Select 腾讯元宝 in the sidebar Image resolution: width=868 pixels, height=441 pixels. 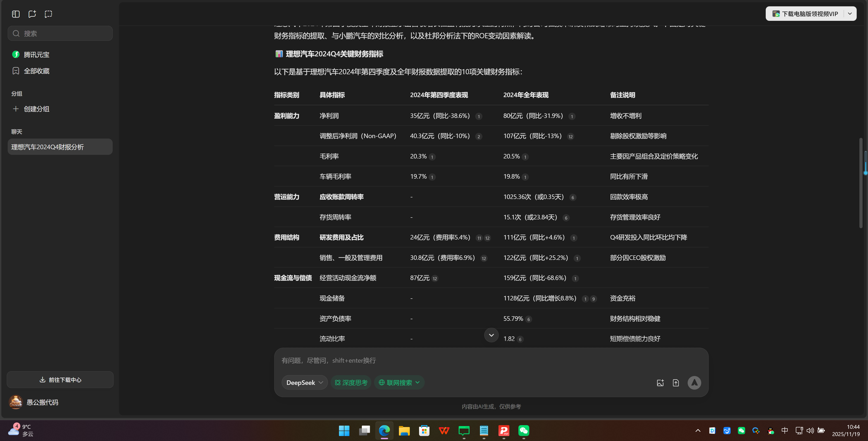36,54
